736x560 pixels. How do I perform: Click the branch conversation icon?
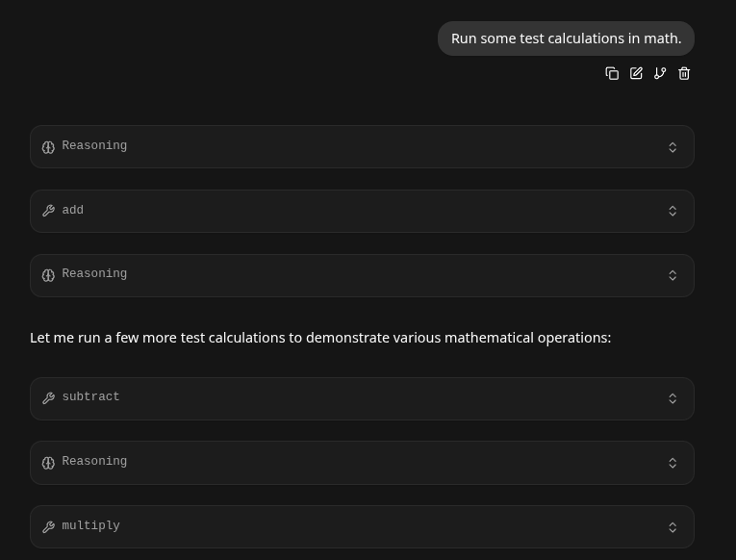[660, 73]
